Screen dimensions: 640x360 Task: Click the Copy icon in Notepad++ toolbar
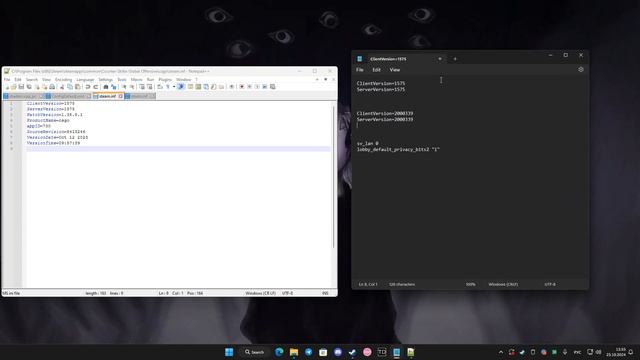click(x=70, y=87)
